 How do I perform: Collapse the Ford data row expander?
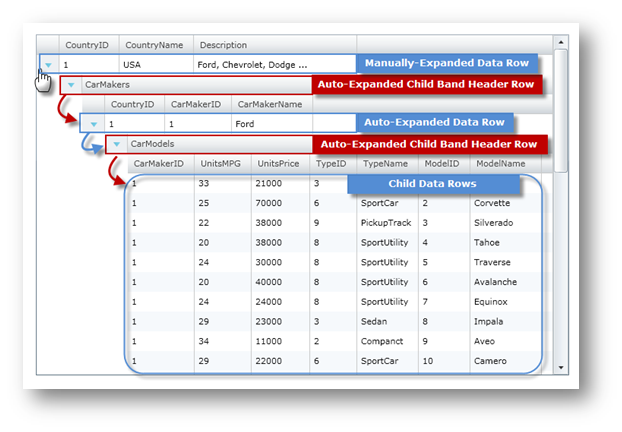tap(93, 125)
